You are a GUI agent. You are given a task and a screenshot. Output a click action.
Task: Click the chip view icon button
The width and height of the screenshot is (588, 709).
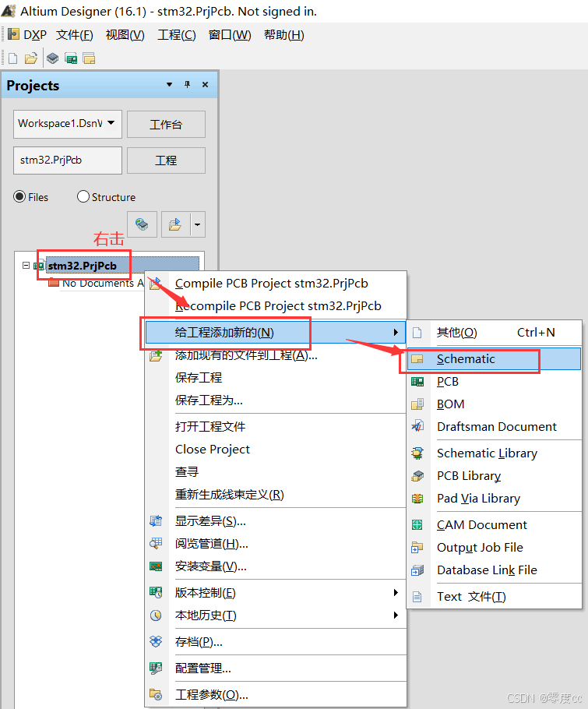(142, 224)
